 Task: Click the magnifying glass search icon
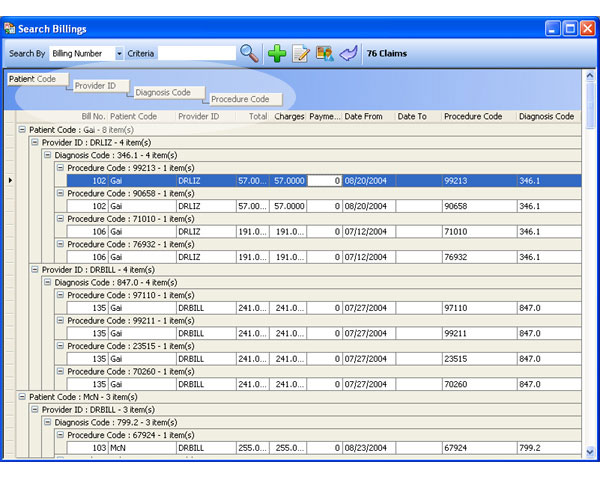click(249, 53)
